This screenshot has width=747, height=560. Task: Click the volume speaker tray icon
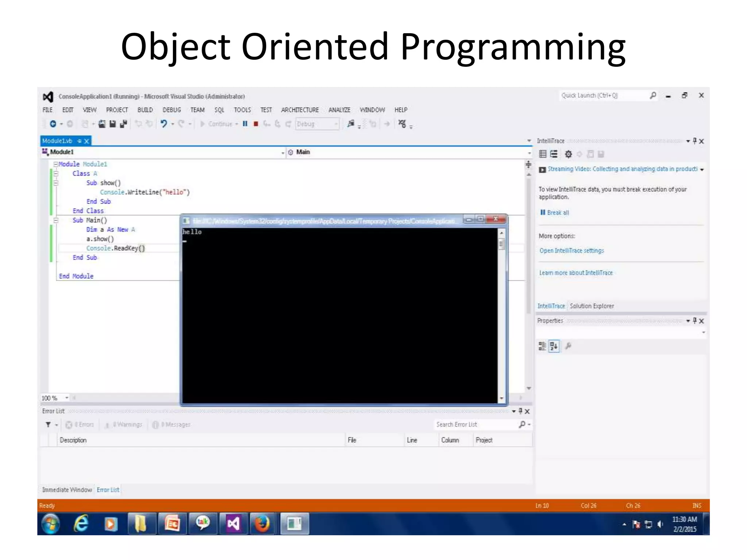click(x=660, y=524)
